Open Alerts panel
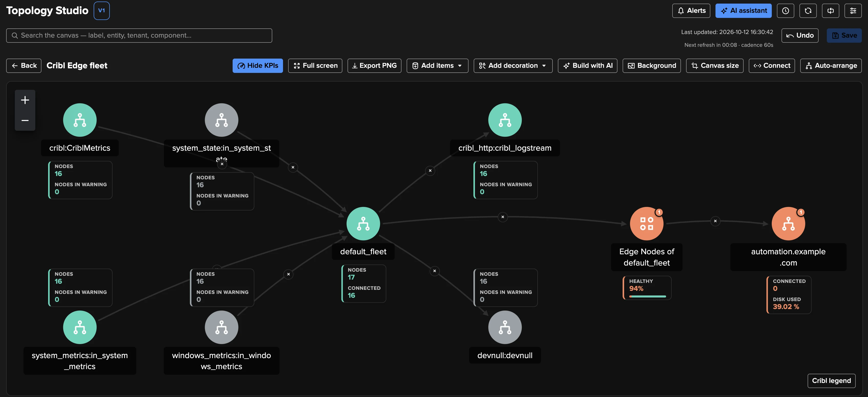Screen dimensions: 868x397 pyautogui.click(x=691, y=11)
